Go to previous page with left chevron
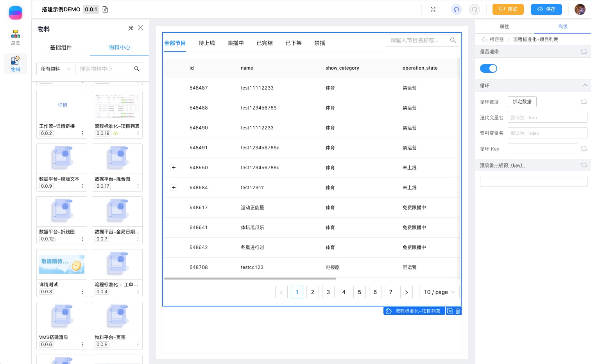Screen dimensions: 591x364 click(x=281, y=292)
